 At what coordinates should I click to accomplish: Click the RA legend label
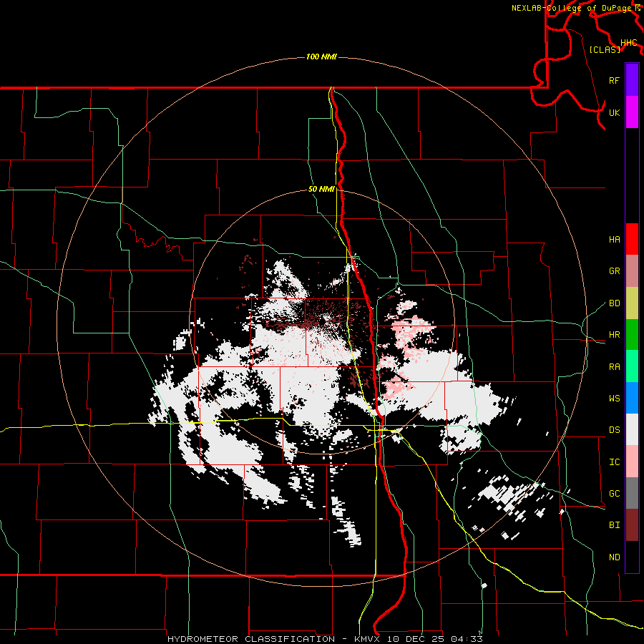point(614,367)
